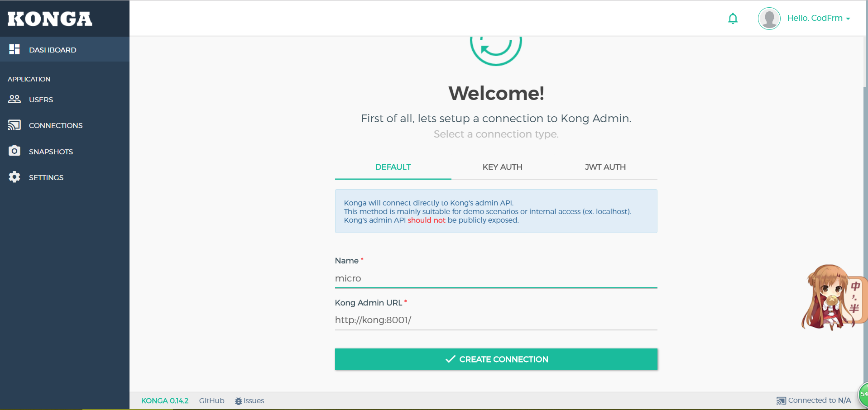Screen dimensions: 868x410
Task: Click the Issues bug icon
Action: point(238,401)
